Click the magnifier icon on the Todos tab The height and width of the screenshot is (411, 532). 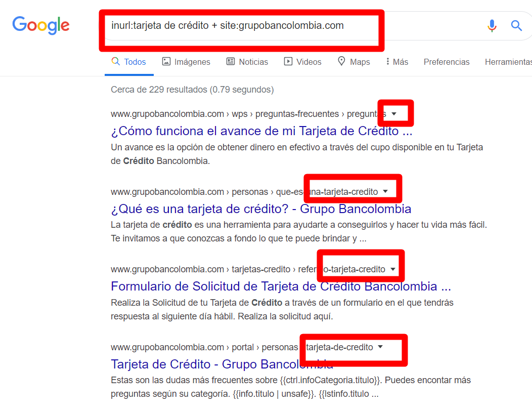point(115,61)
